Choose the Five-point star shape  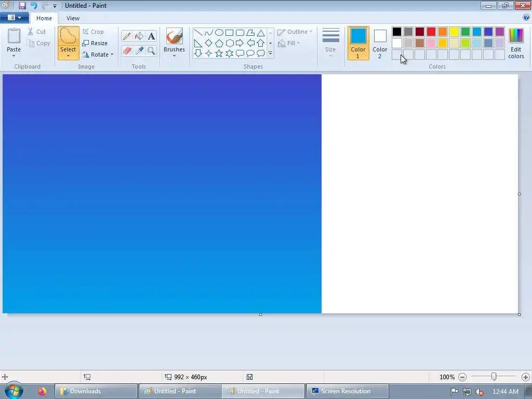[219, 54]
